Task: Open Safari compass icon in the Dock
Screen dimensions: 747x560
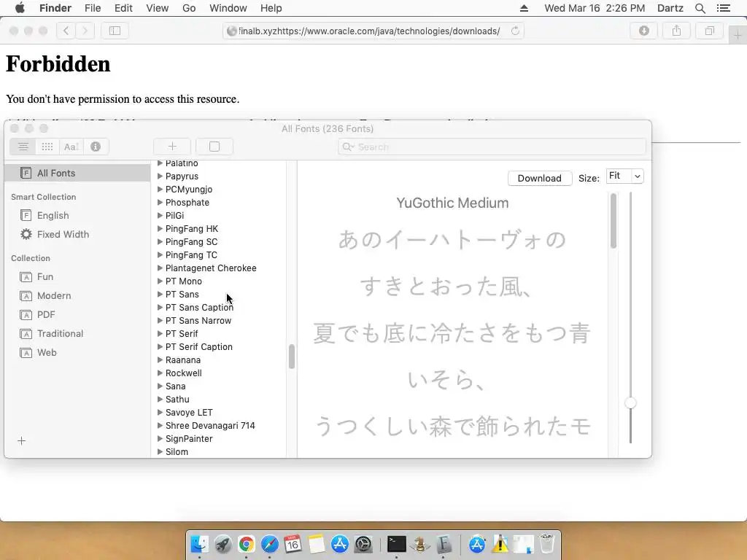Action: (x=270, y=544)
